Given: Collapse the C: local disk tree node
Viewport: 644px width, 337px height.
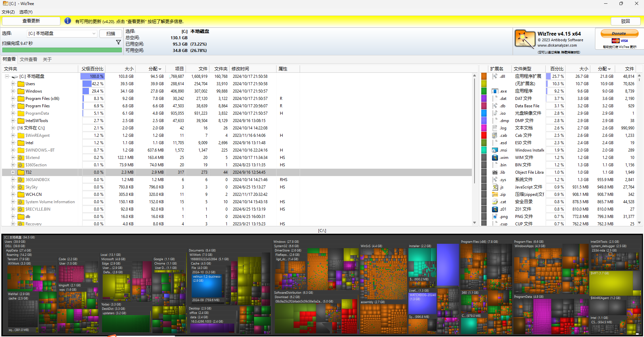Looking at the screenshot, I should [7, 76].
